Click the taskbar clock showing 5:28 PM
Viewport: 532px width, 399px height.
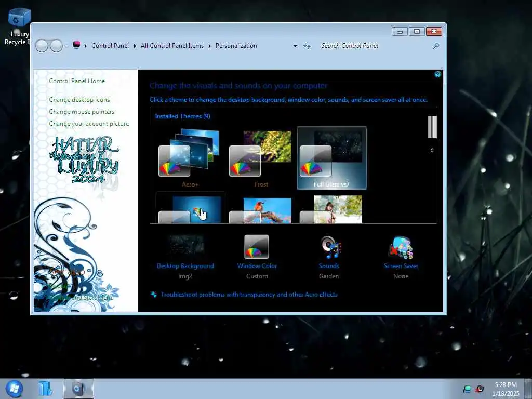(x=506, y=389)
